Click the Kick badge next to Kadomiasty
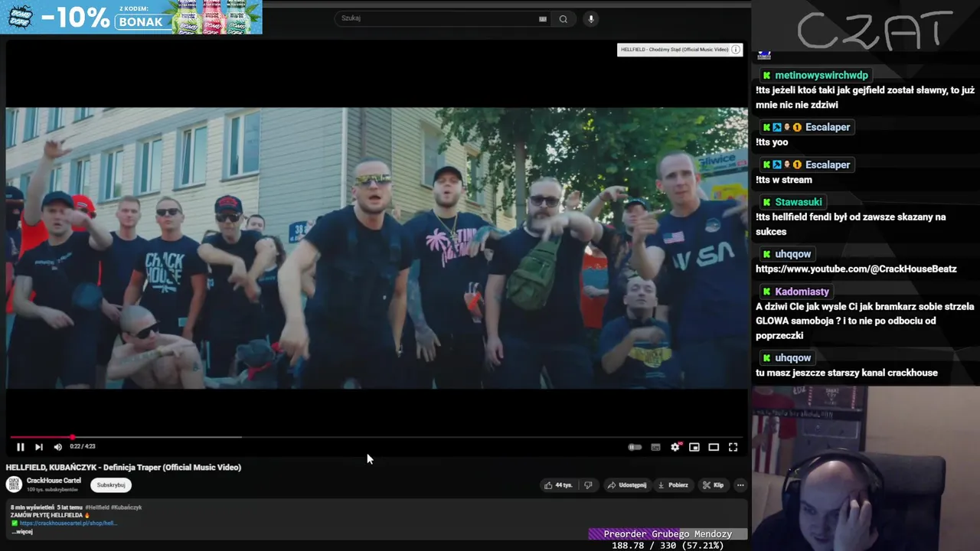980x551 pixels. point(766,292)
